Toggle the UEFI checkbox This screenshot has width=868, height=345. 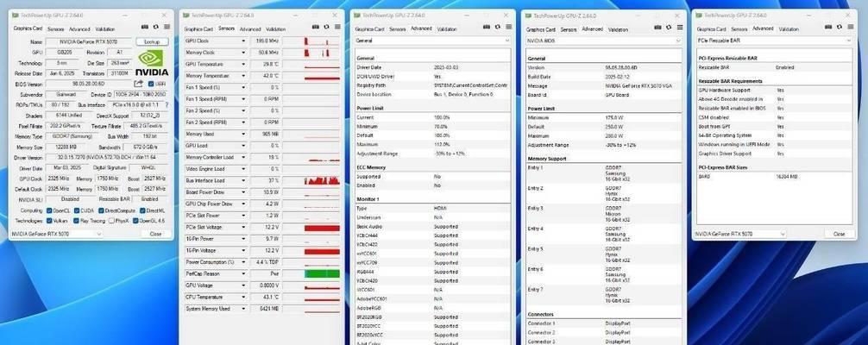pyautogui.click(x=151, y=85)
